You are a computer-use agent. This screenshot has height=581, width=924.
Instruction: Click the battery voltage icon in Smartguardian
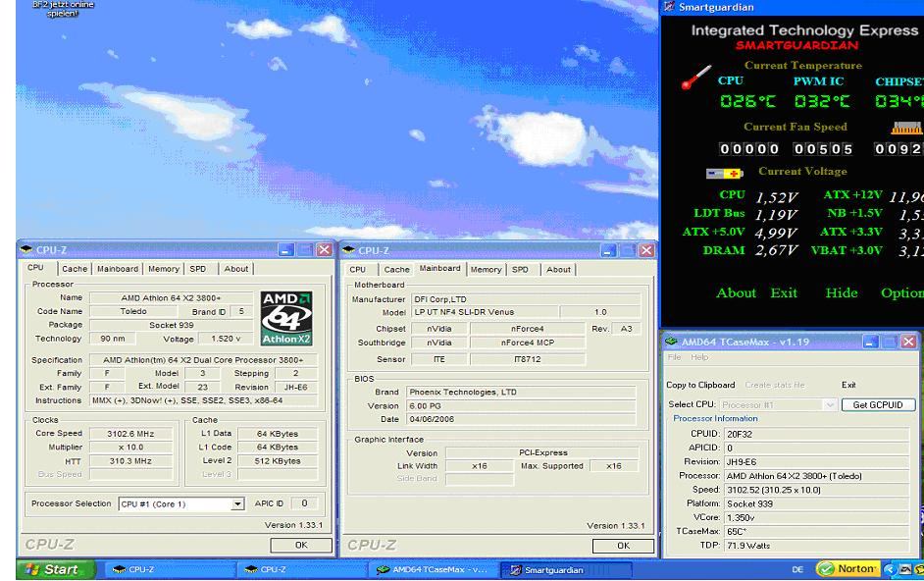[724, 174]
